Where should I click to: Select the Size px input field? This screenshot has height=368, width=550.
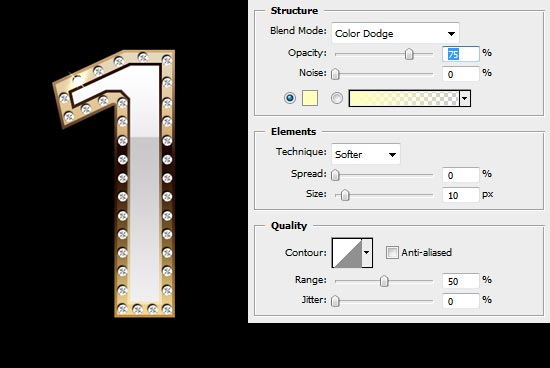click(x=461, y=195)
